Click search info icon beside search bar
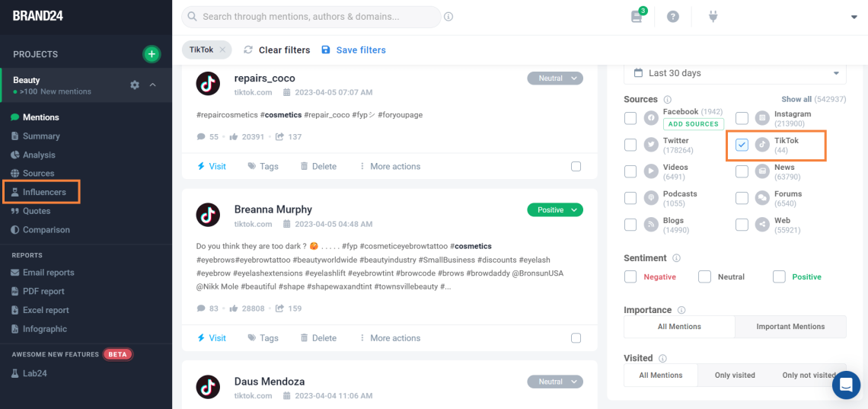This screenshot has width=868, height=409. pyautogui.click(x=448, y=17)
